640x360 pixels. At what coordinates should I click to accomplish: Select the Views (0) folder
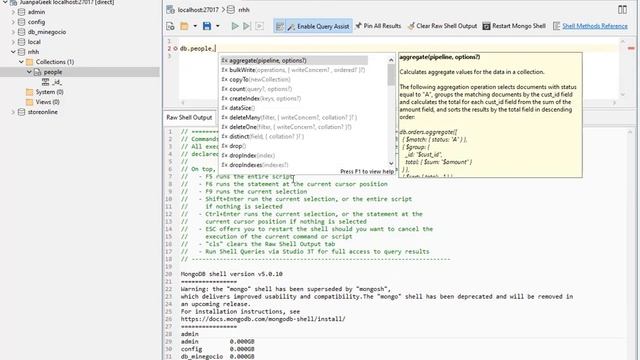[47, 102]
